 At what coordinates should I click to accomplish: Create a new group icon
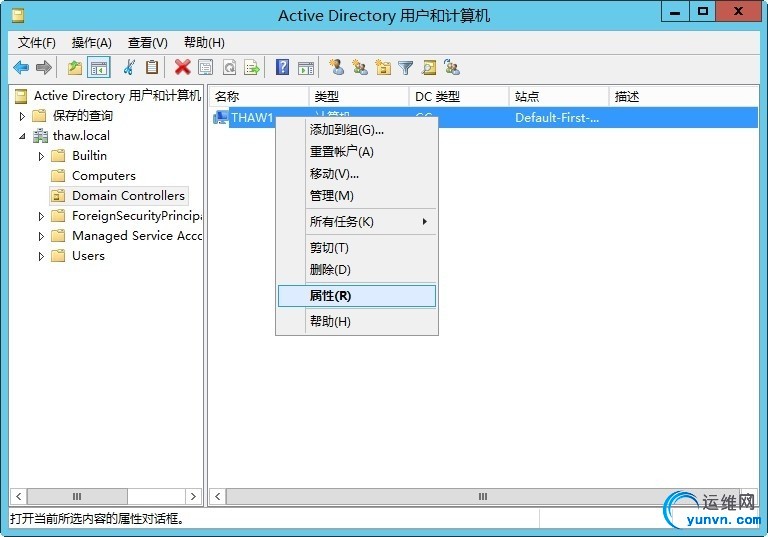[x=360, y=67]
